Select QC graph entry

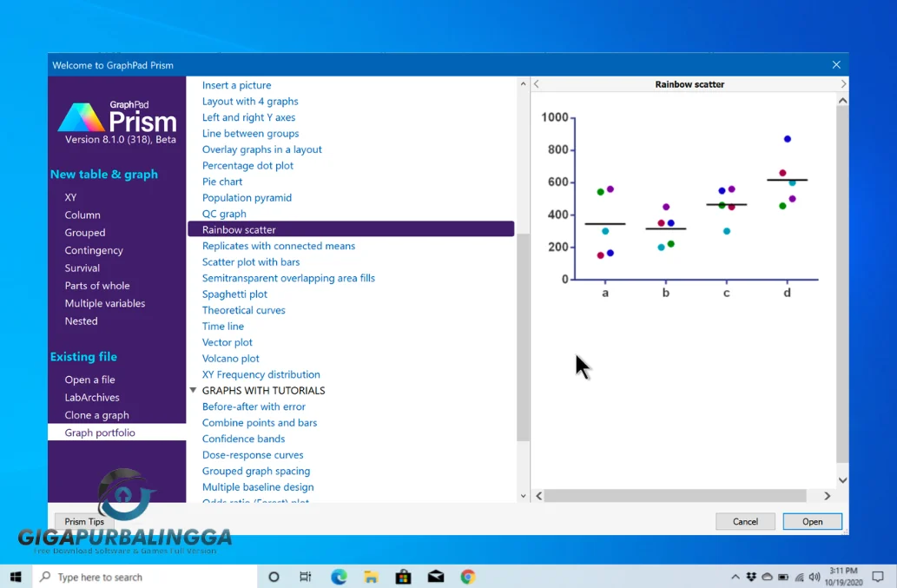[224, 214]
